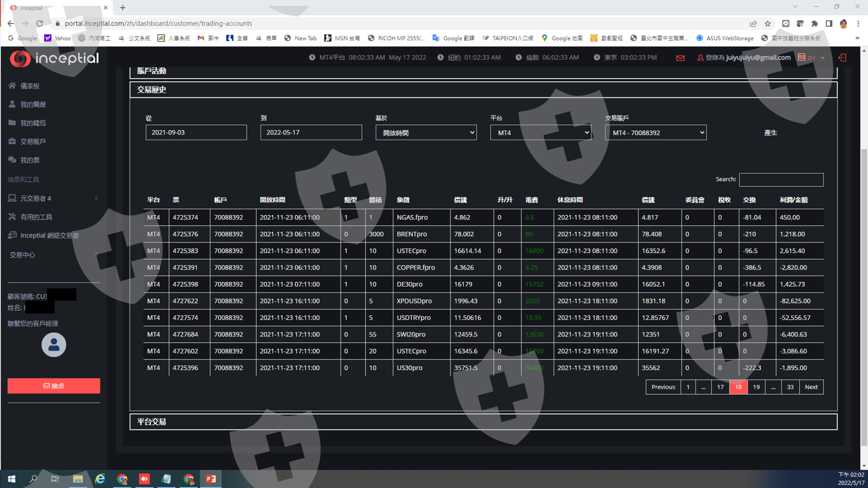Reload the page with browser refresh icon

pos(39,23)
